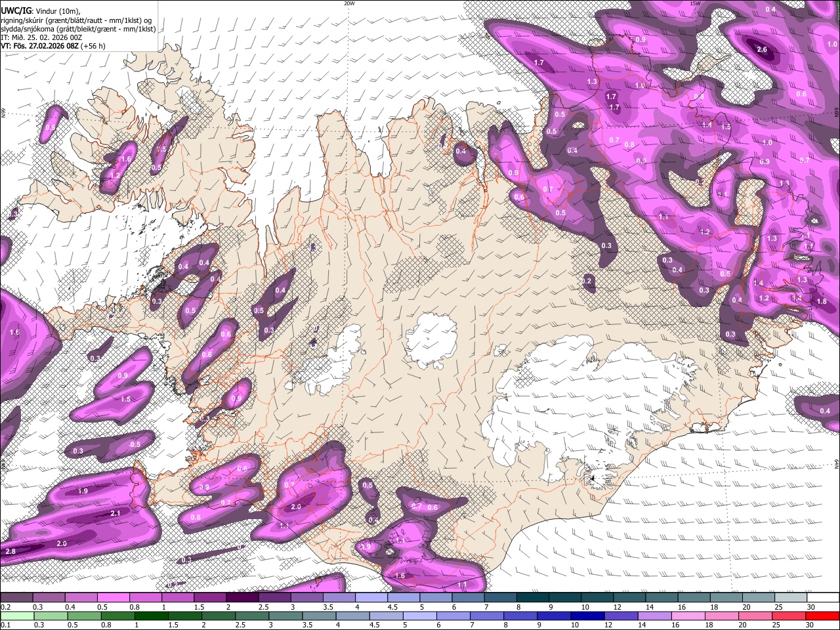Select the bright pink swatch between 0.5 and 0.8 on upper scale
The height and width of the screenshot is (630, 840).
114,598
